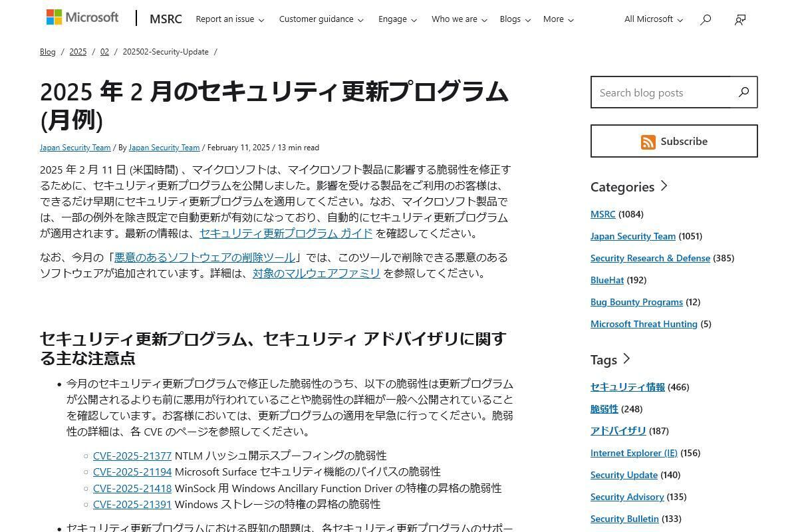Open the Engage menu
The height and width of the screenshot is (532, 798).
397,19
